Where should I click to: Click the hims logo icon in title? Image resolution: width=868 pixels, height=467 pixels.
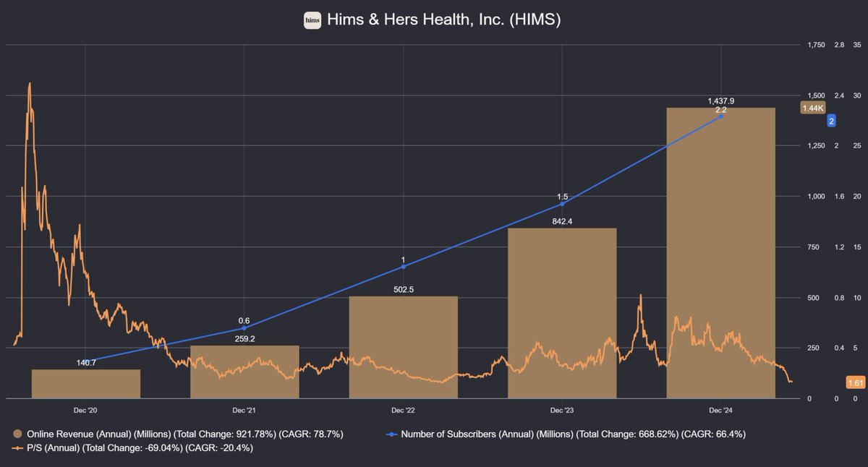point(312,20)
